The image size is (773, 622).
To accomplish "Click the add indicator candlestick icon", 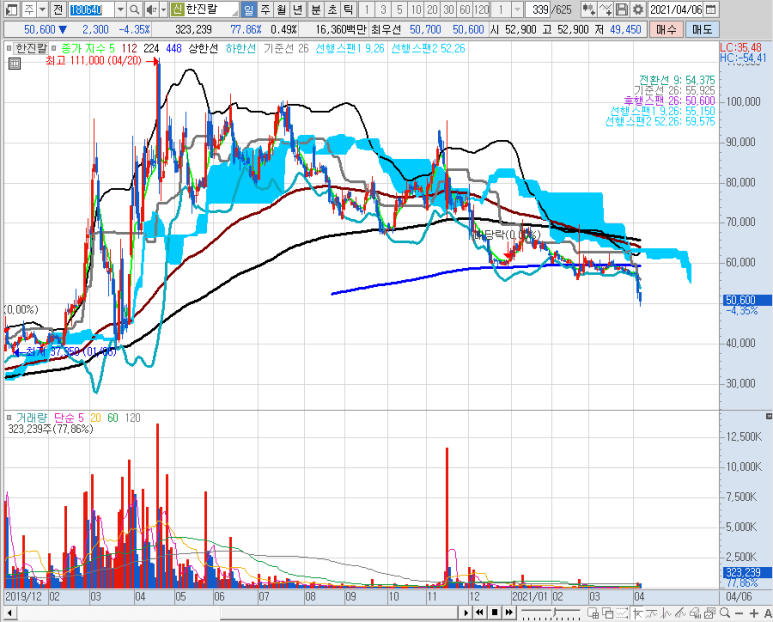I will pyautogui.click(x=588, y=9).
